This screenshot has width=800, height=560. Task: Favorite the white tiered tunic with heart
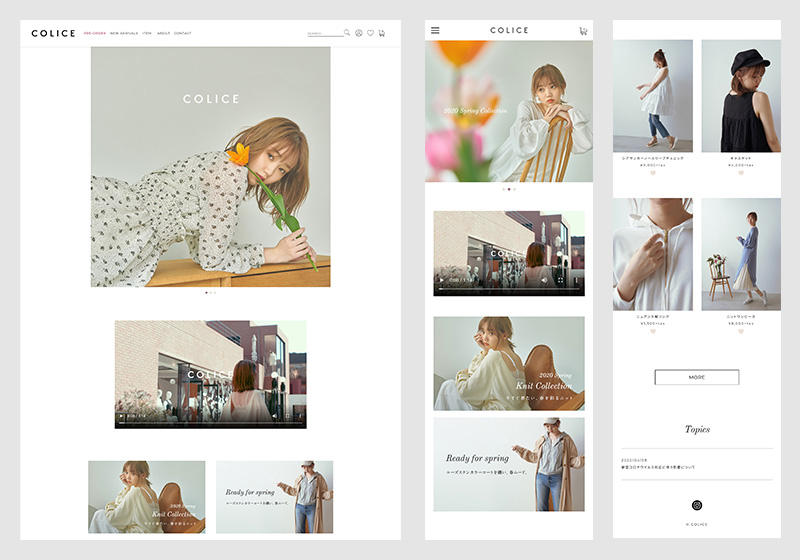[x=652, y=173]
